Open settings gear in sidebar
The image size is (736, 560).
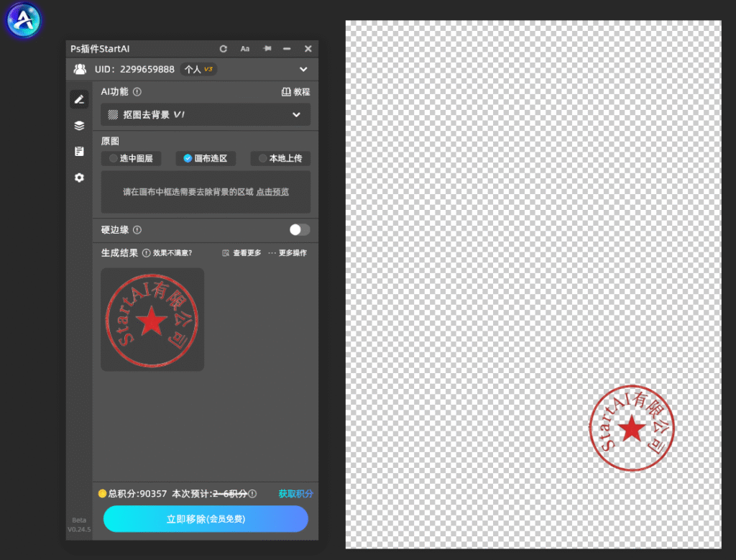79,178
